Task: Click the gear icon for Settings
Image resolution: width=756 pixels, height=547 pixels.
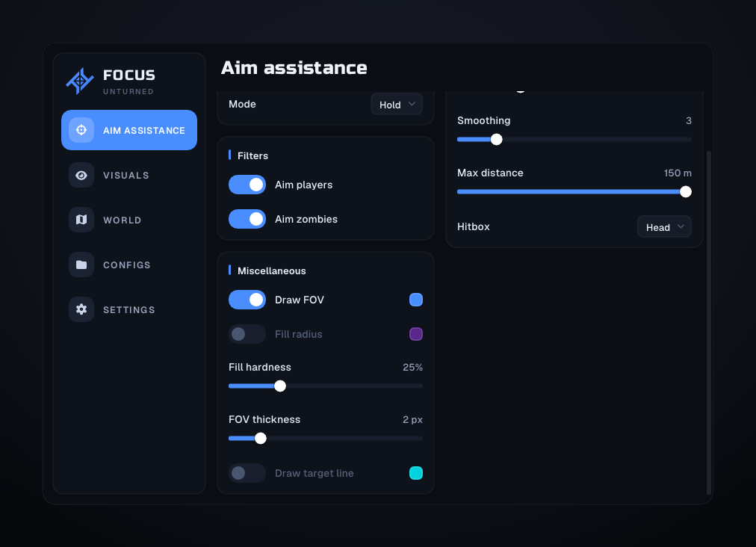Action: point(81,309)
